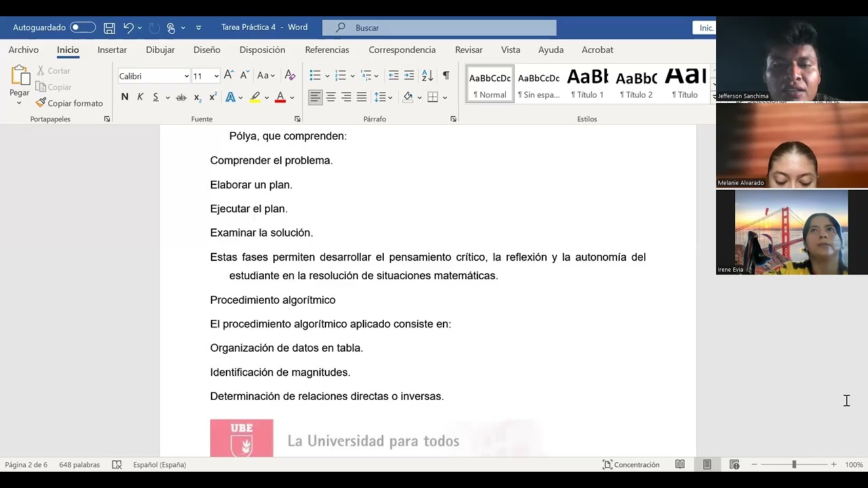Click the Copiar formato button

(x=69, y=103)
